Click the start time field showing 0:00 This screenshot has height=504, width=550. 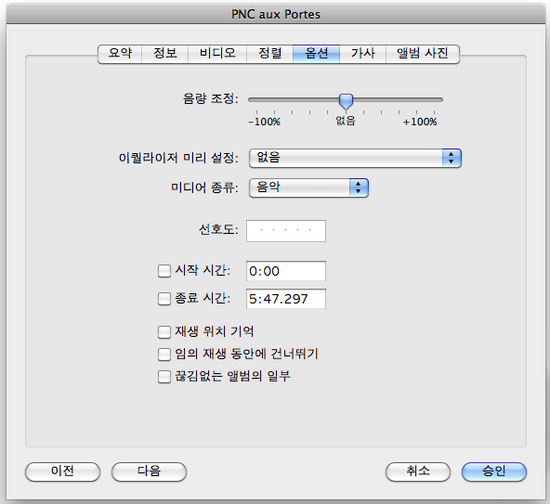point(286,271)
